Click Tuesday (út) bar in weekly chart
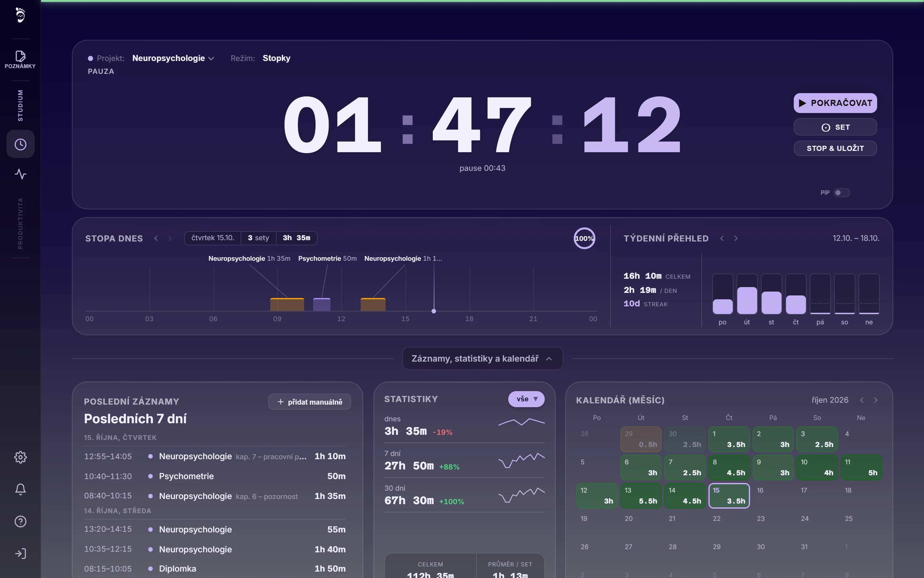 click(x=747, y=294)
